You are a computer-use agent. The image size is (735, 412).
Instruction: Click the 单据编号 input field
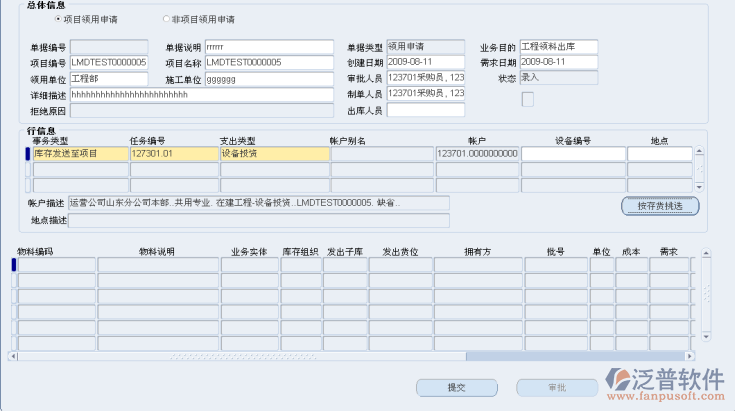tap(109, 47)
